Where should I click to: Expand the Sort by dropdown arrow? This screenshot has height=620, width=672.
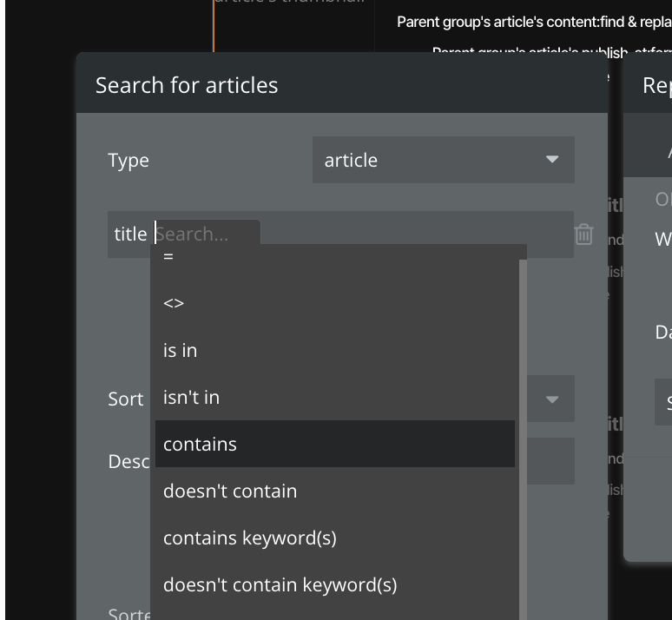[551, 399]
